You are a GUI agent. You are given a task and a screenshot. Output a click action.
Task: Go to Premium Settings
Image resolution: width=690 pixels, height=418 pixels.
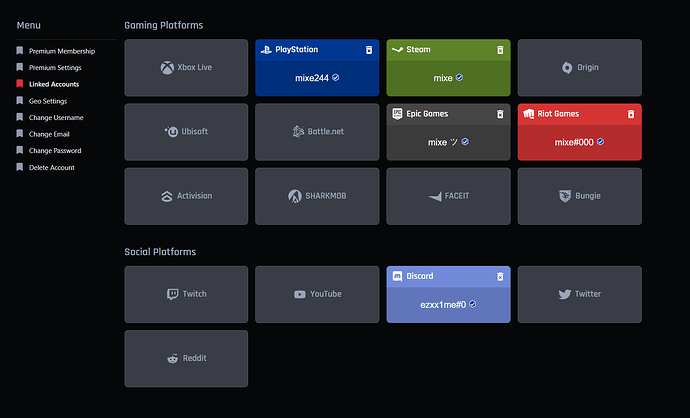(55, 68)
